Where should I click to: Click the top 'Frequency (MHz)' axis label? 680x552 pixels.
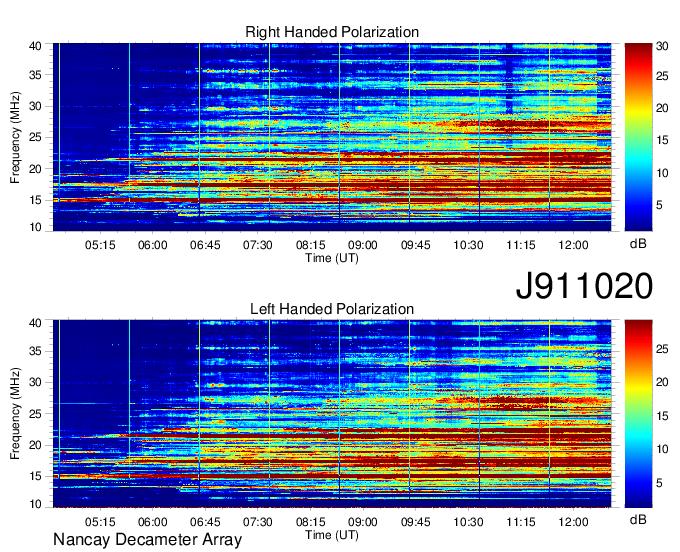coord(15,137)
